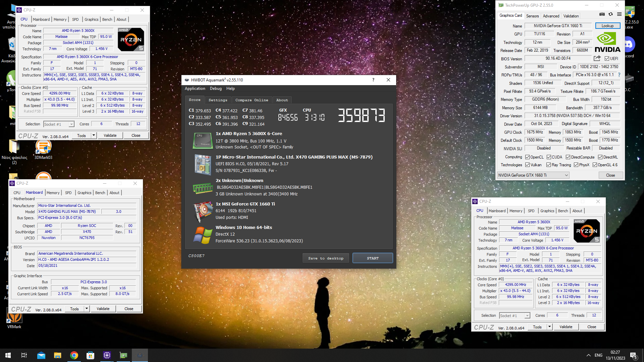Screen dimensions: 644x362
Task: Open the Mail app from taskbar
Action: click(41, 355)
